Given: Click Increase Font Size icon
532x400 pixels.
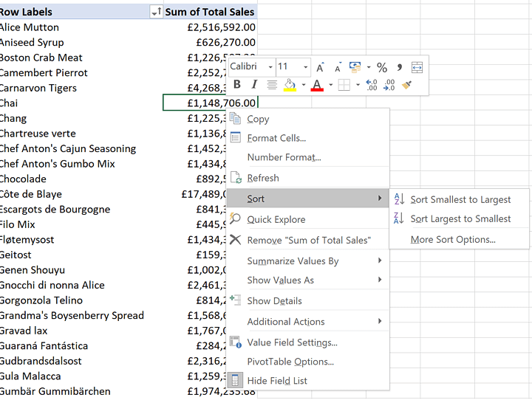Looking at the screenshot, I should (321, 67).
